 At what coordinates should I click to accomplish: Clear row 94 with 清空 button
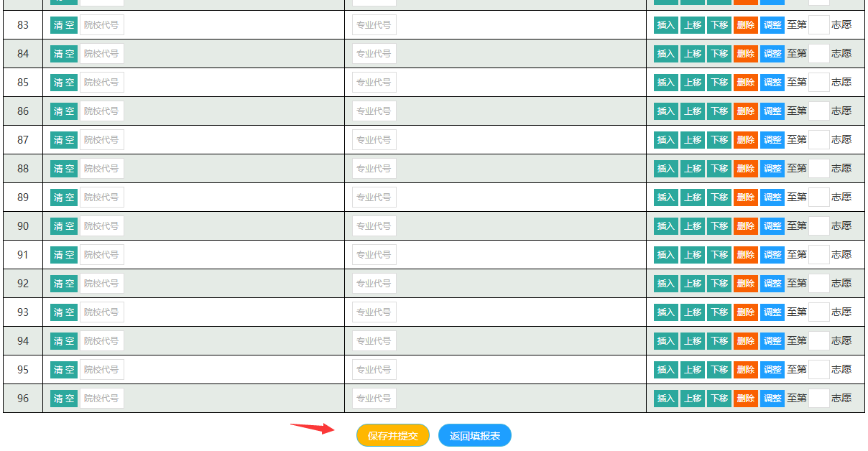(64, 341)
